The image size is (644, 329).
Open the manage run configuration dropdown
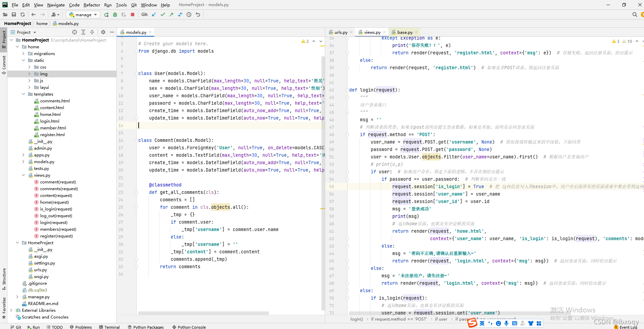coord(83,15)
